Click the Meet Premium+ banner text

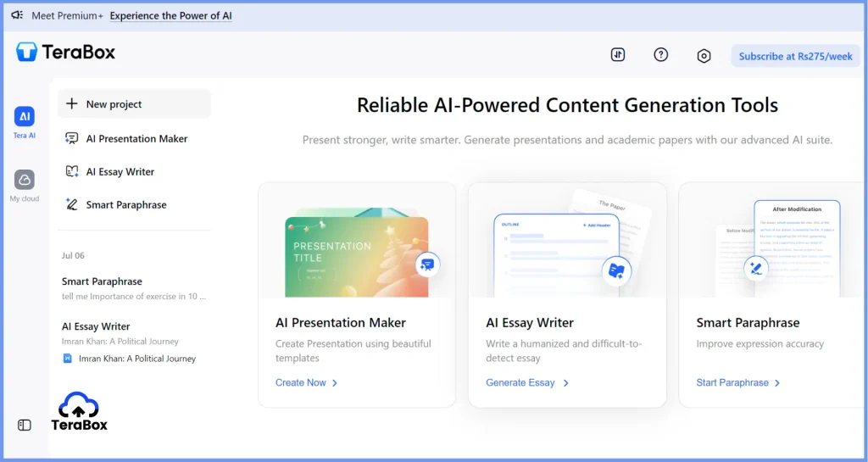tap(67, 15)
